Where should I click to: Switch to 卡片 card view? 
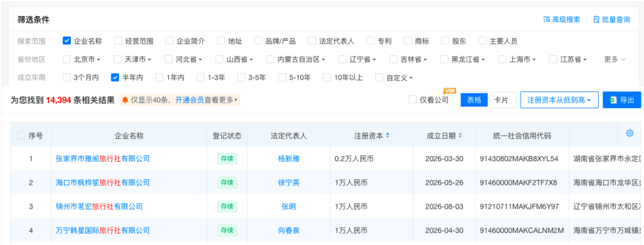pyautogui.click(x=501, y=100)
